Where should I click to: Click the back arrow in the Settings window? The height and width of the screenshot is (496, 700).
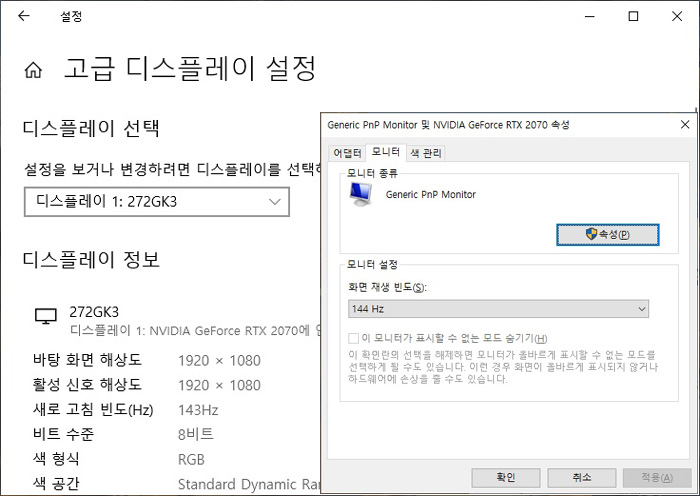coord(24,16)
